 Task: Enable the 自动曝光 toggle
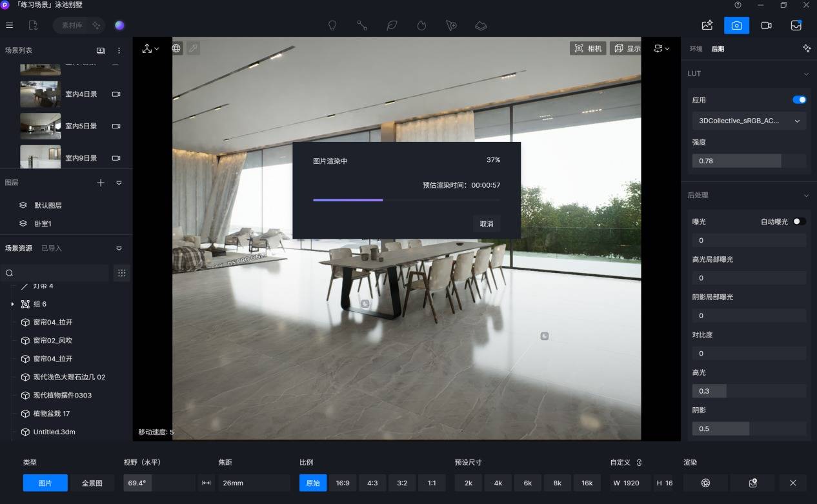point(799,221)
